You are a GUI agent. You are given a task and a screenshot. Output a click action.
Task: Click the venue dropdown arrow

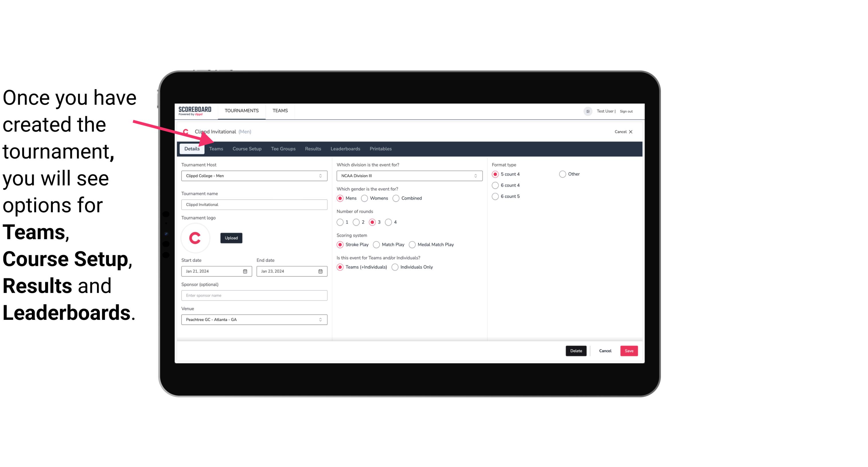[x=321, y=319]
